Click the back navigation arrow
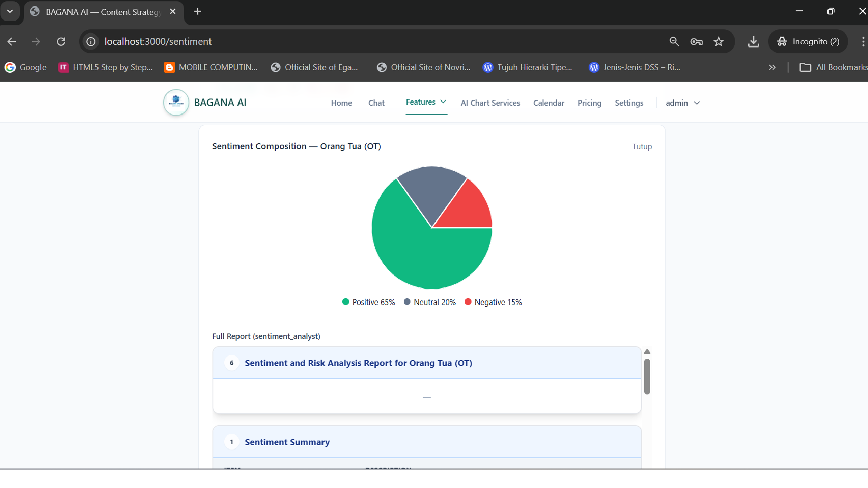This screenshot has height=488, width=868. pos(11,41)
